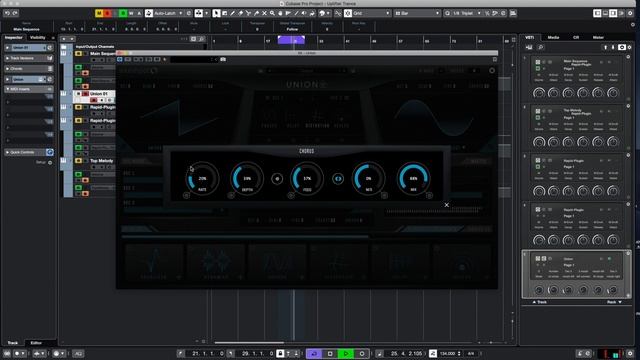Click the purple loop range in the ruler
Screen dimensions: 640x360
tap(291, 40)
